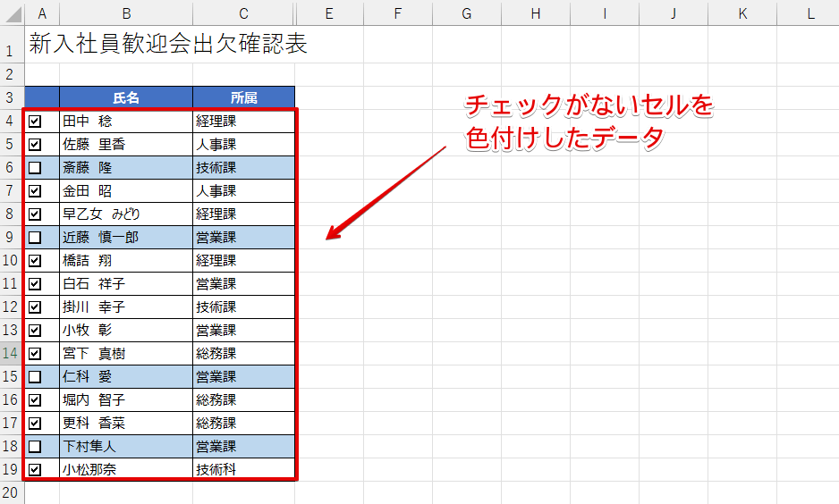The image size is (839, 504).
Task: Select column C header
Action: (x=243, y=13)
